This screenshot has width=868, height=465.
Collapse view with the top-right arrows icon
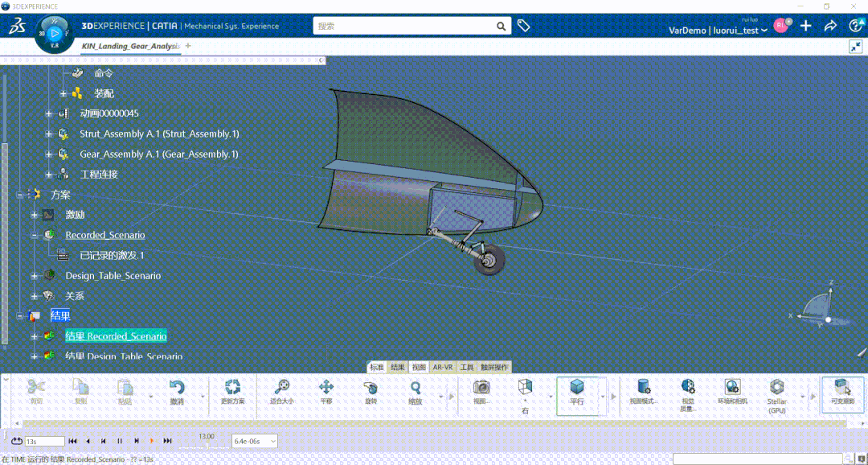click(x=856, y=47)
